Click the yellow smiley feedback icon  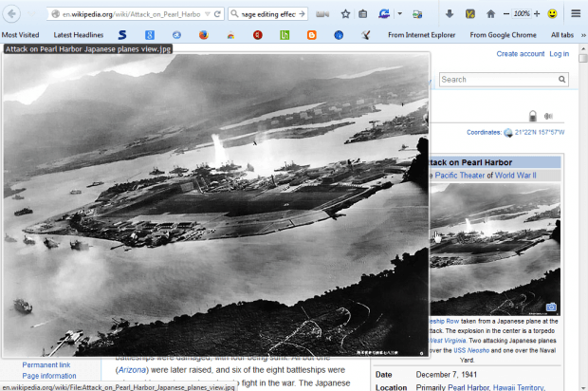(x=552, y=14)
